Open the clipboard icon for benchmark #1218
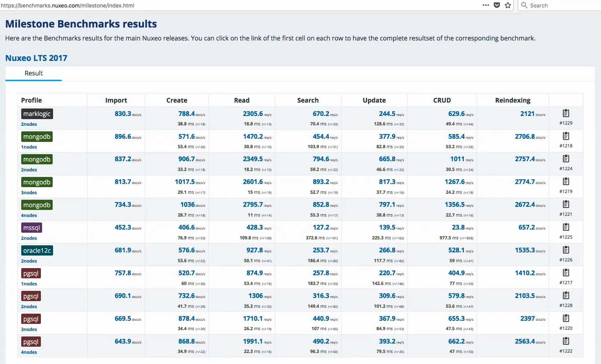The image size is (601, 364). (x=566, y=136)
